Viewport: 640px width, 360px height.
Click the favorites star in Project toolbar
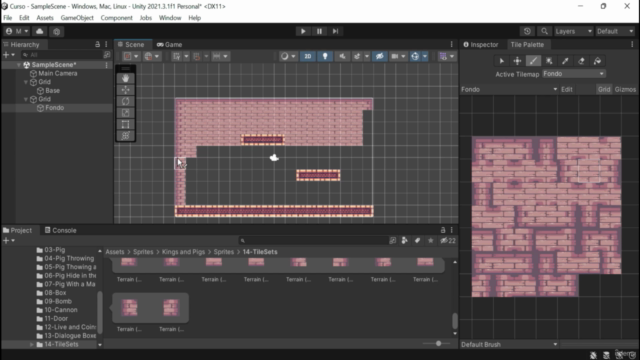click(x=430, y=241)
